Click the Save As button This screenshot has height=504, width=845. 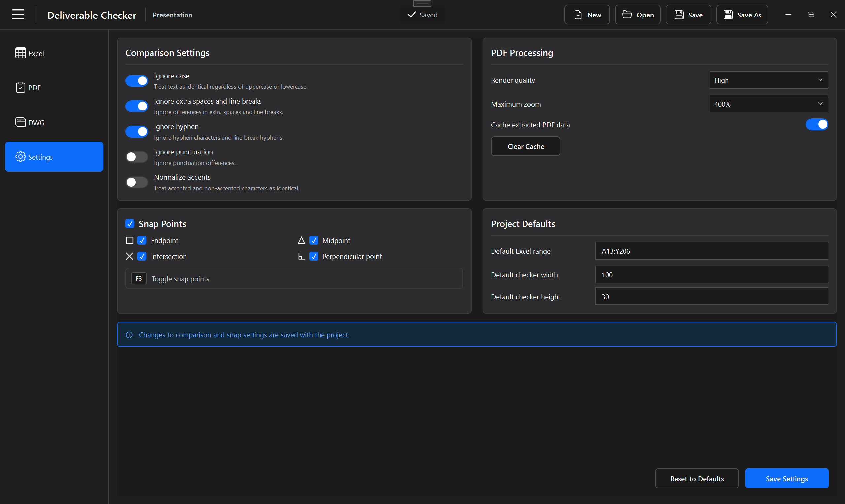(x=742, y=15)
